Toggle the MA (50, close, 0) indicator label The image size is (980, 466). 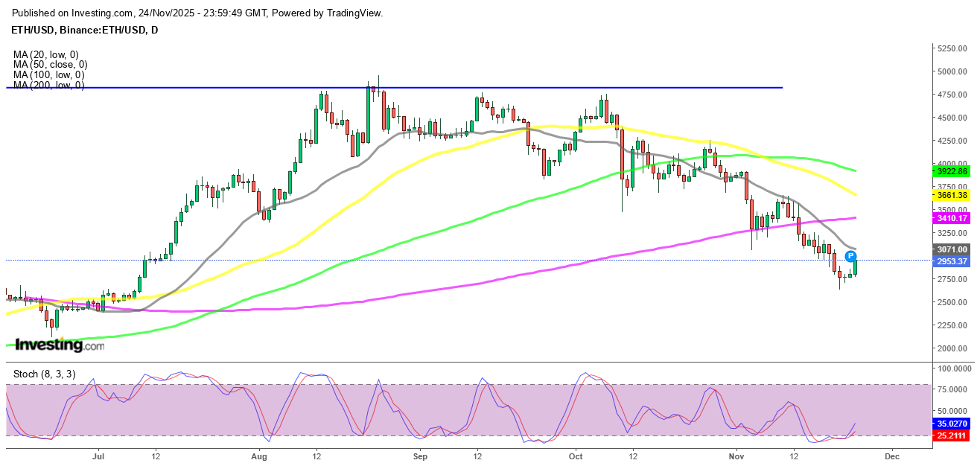click(50, 65)
